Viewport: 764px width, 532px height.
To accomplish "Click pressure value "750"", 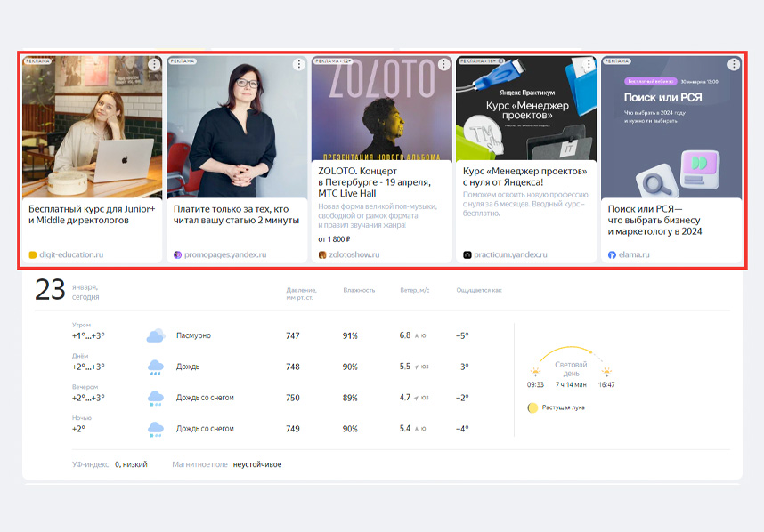I will (x=293, y=399).
